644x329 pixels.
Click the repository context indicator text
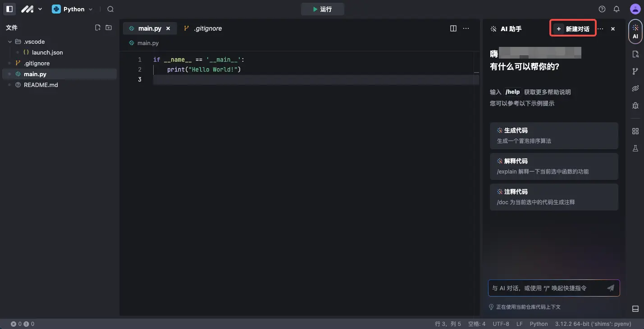528,307
